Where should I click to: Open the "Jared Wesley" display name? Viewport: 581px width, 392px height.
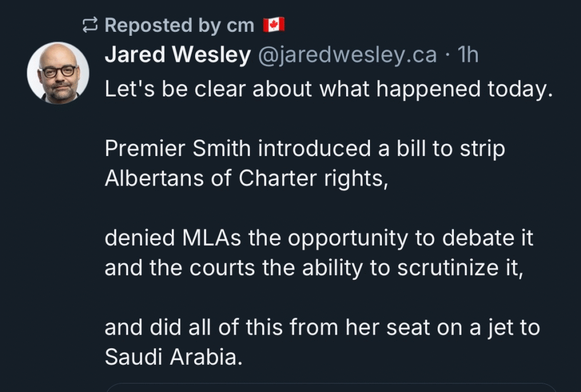178,55
